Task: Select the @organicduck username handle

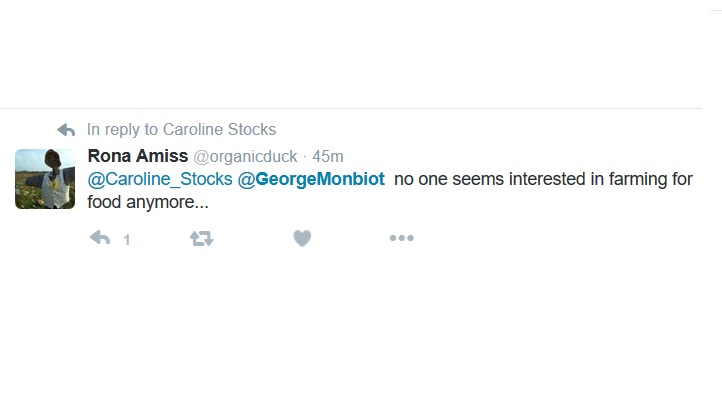Action: point(245,157)
